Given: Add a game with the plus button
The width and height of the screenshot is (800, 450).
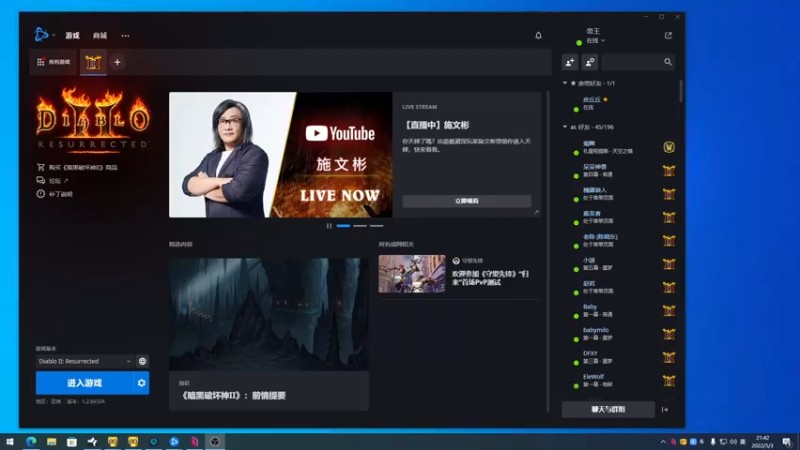Looking at the screenshot, I should pos(117,62).
